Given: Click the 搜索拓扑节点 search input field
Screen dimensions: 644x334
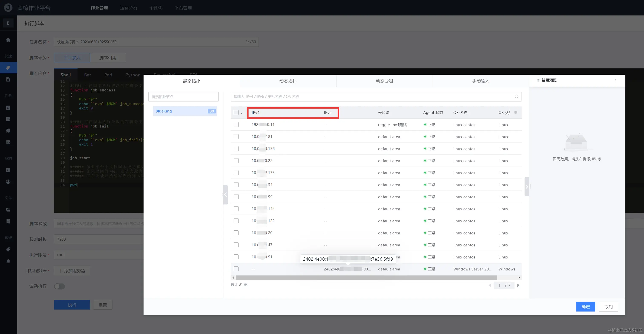Looking at the screenshot, I should (183, 97).
